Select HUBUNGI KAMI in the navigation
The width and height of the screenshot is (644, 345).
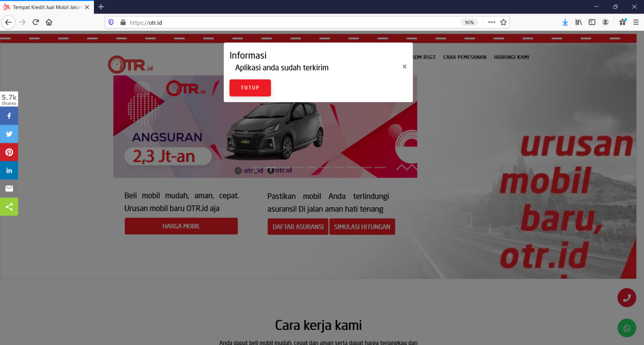click(x=511, y=57)
